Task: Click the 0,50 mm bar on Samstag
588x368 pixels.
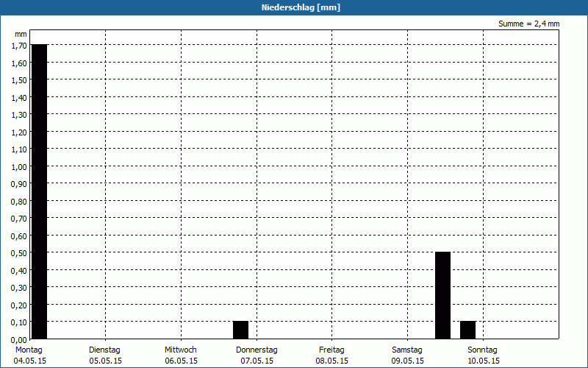Action: [x=443, y=295]
